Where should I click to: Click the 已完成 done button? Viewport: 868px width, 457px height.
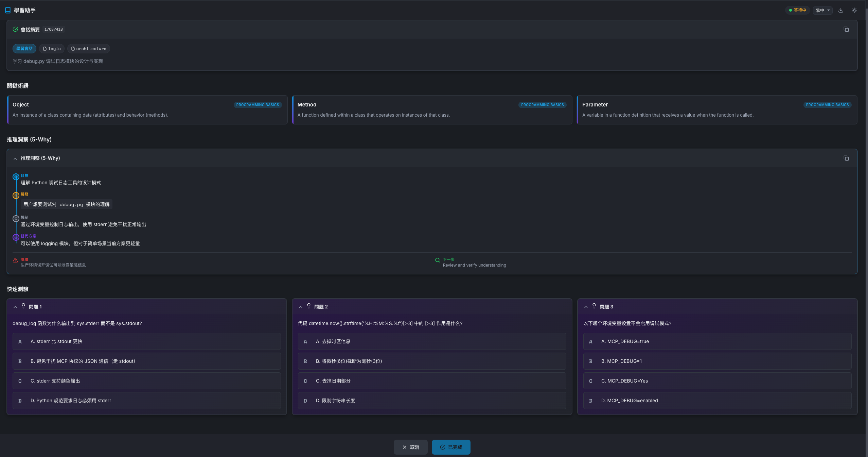point(451,447)
